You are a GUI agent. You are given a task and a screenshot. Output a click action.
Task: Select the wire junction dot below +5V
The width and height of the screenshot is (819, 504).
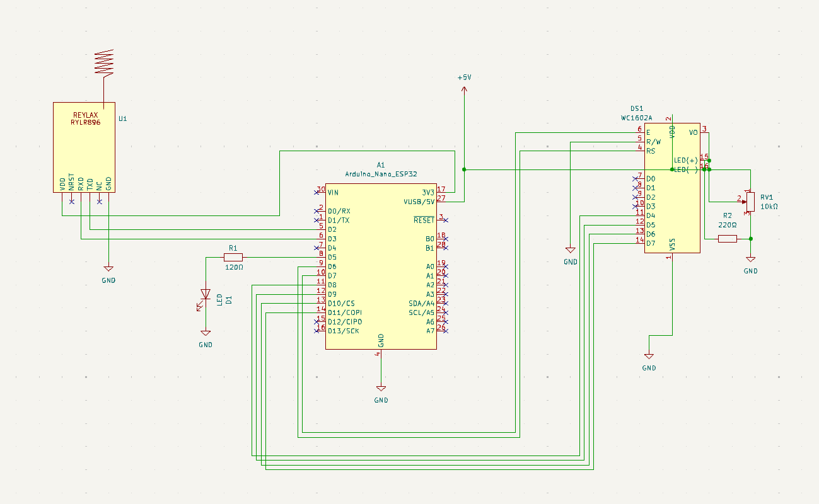pyautogui.click(x=464, y=169)
